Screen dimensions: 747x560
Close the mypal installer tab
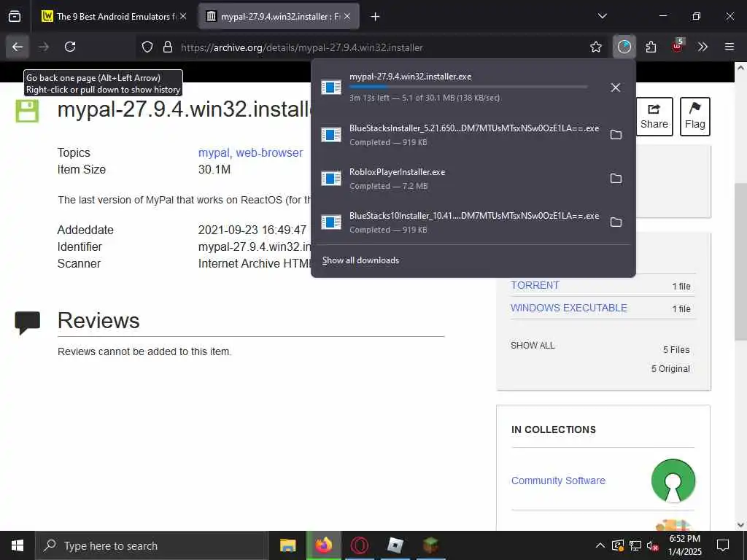[x=347, y=17]
